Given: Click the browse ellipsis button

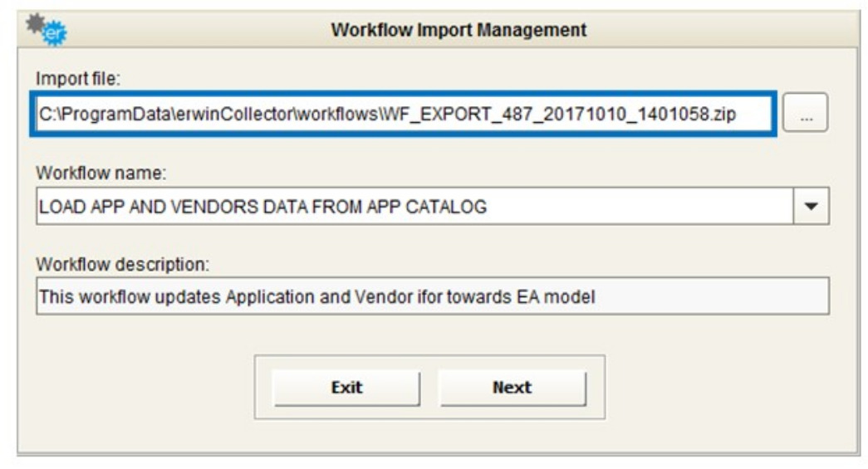Looking at the screenshot, I should tap(806, 117).
